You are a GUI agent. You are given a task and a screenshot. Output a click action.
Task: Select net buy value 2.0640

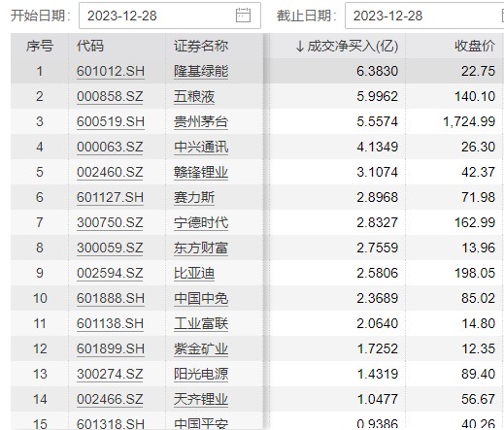[378, 323]
